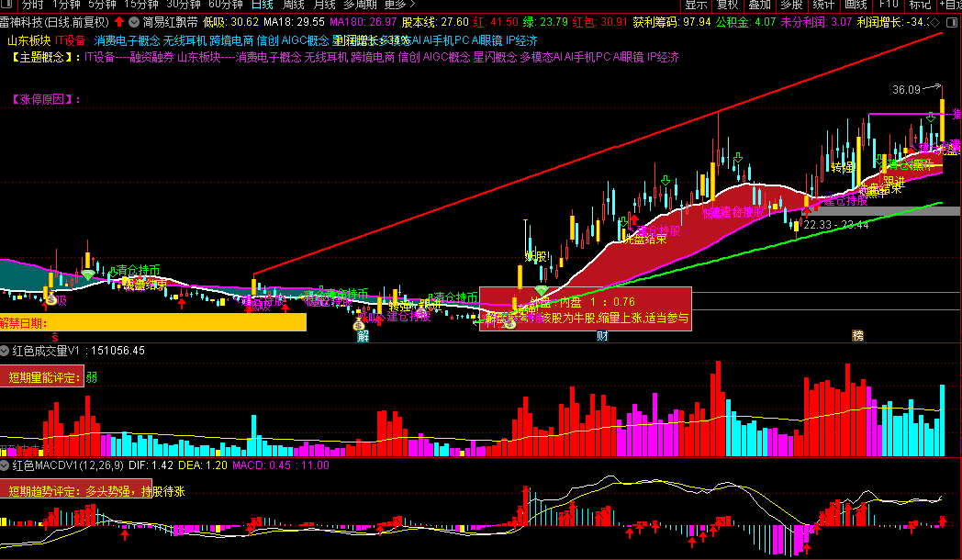Click the green diamond icon near 清仓持币 at left
This screenshot has height=560, width=962.
pyautogui.click(x=88, y=274)
